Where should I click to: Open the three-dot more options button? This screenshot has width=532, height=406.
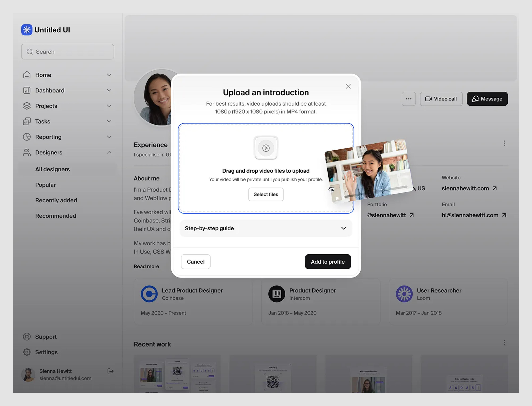pyautogui.click(x=409, y=99)
